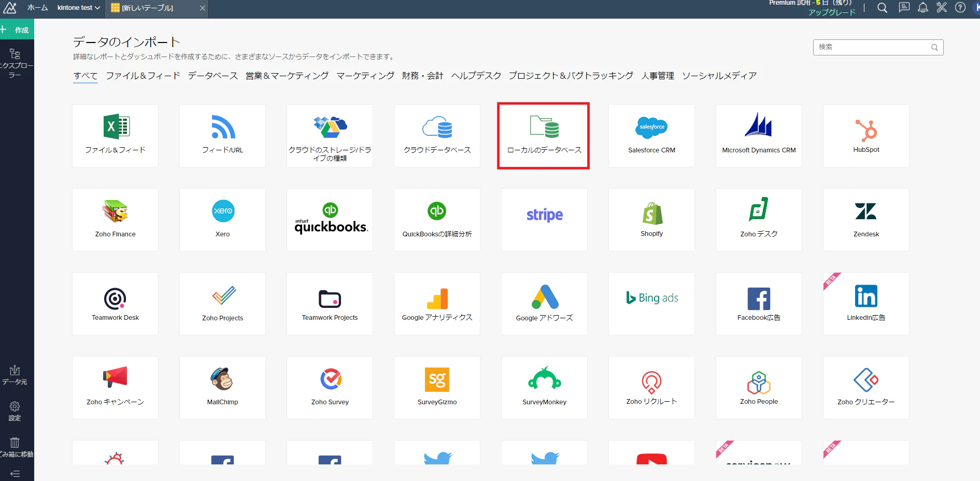Open the trash ごみ箱に移動 sidebar item
980x481 pixels.
click(16, 448)
